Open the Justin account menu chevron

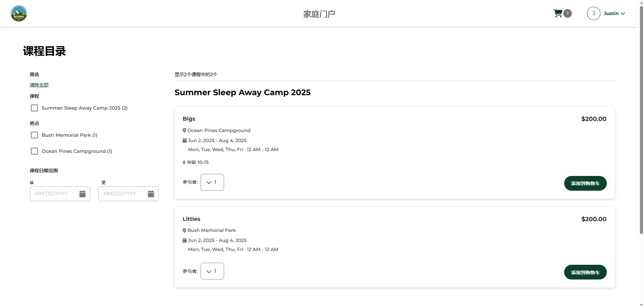tap(623, 14)
